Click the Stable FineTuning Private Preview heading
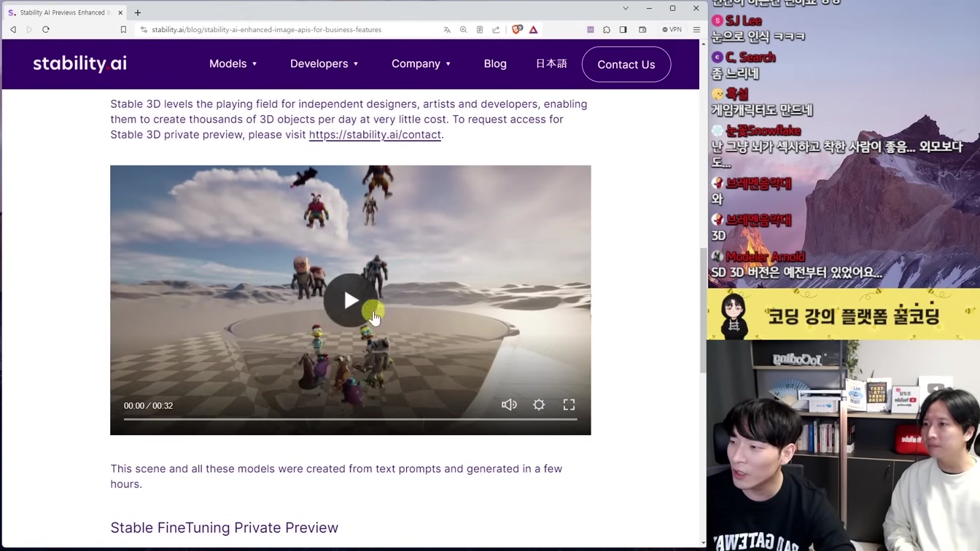This screenshot has width=980, height=551. point(224,528)
